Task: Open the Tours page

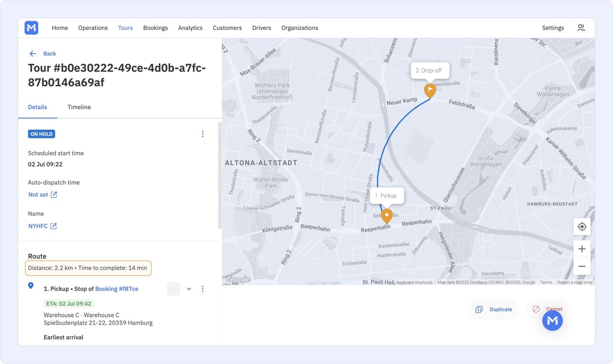Action: pos(125,28)
